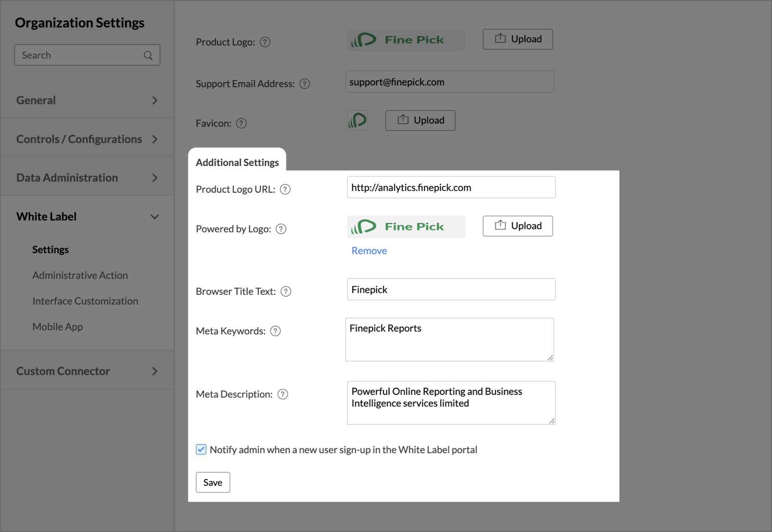Viewport: 772px width, 532px height.
Task: Click the search magnifier icon
Action: click(x=148, y=55)
